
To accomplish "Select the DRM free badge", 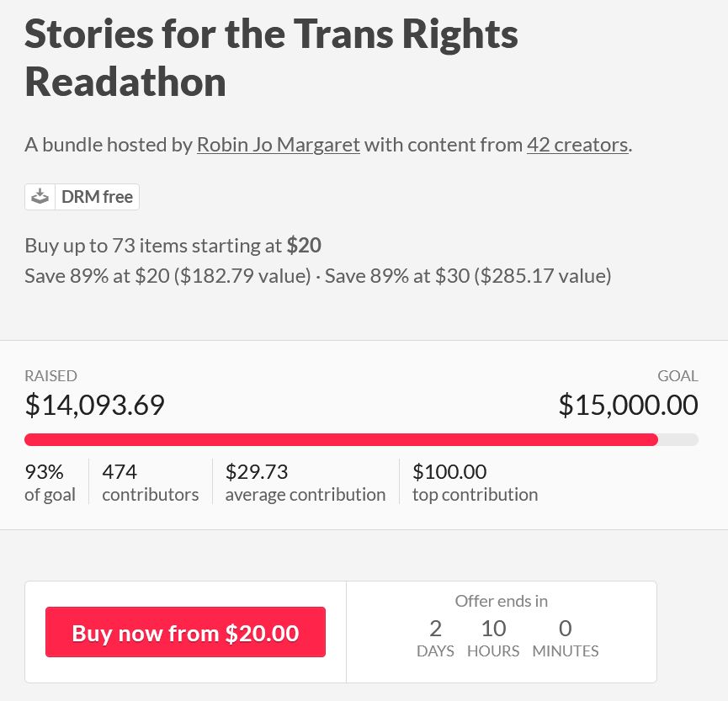I will (x=82, y=196).
